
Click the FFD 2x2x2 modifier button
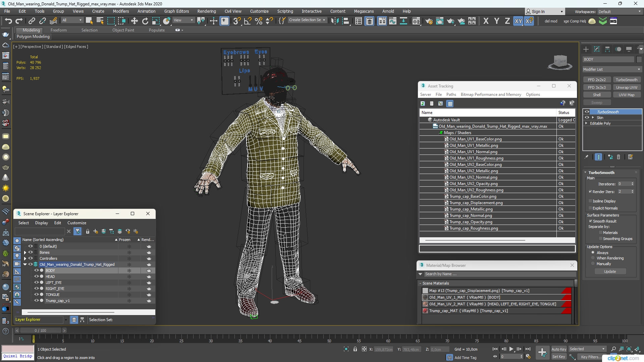(x=597, y=80)
